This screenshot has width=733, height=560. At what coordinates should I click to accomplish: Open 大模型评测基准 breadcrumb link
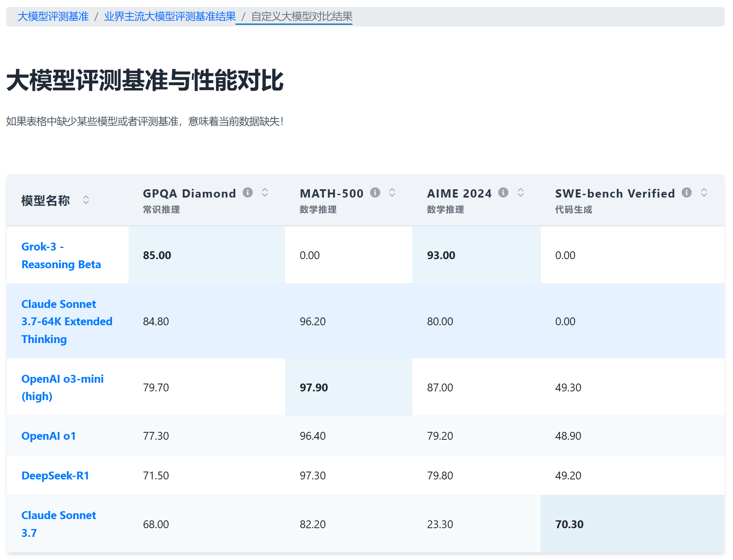tap(53, 17)
